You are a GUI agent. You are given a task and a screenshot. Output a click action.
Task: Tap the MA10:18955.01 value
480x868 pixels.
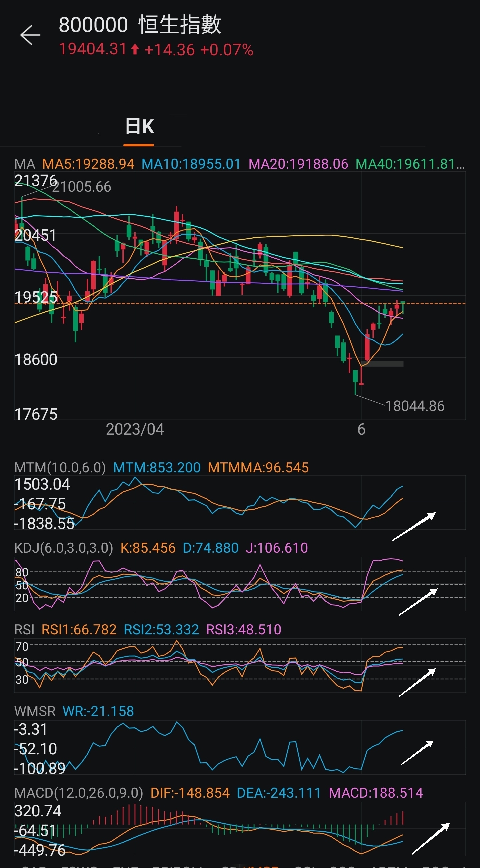(x=191, y=164)
